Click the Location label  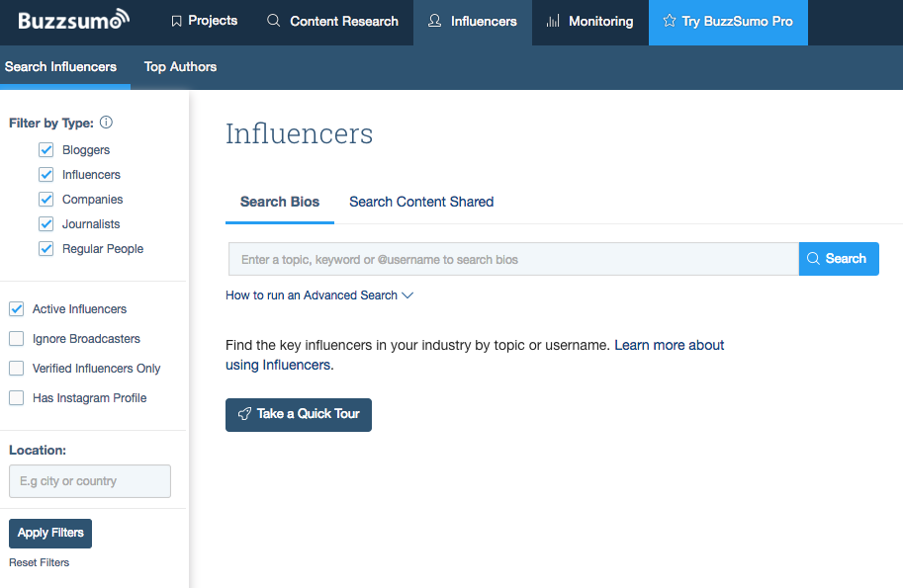pos(38,451)
